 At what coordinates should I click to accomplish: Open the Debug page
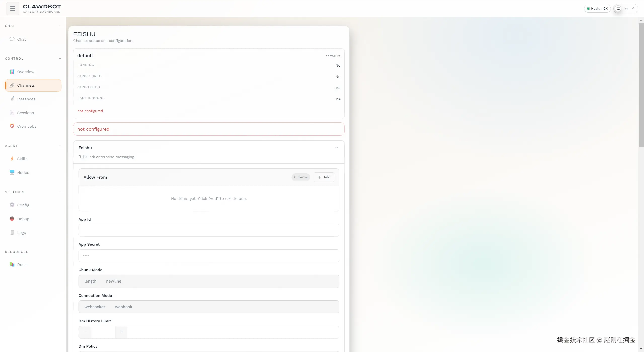point(23,219)
